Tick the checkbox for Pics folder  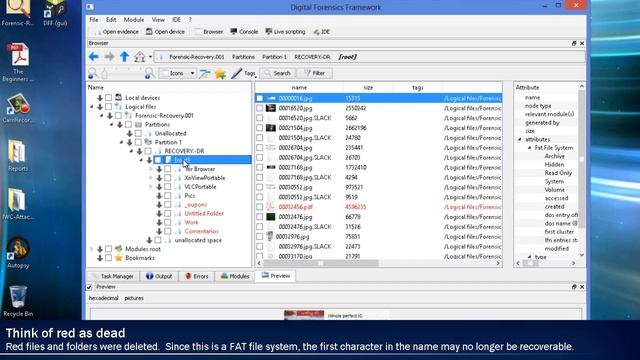tap(168, 196)
